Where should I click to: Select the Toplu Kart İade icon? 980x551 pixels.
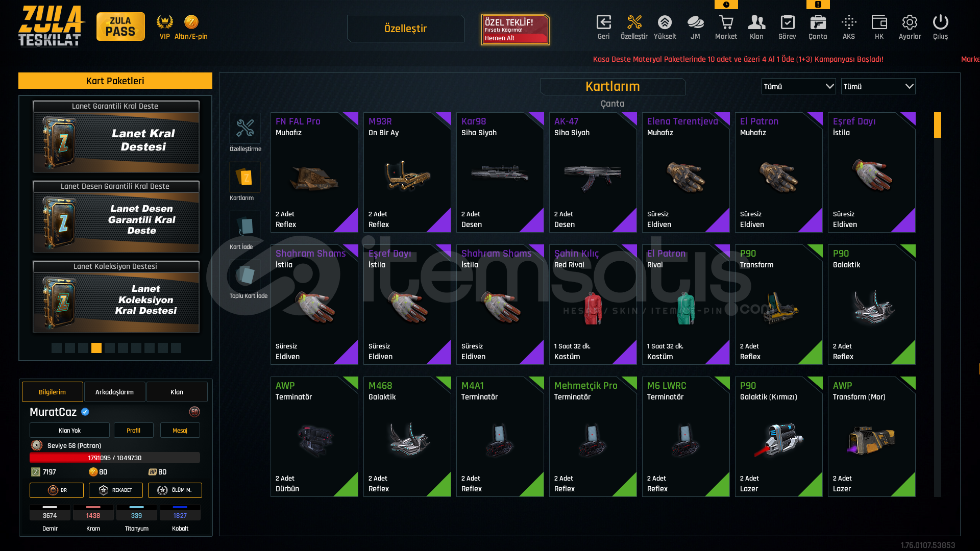[x=245, y=275]
